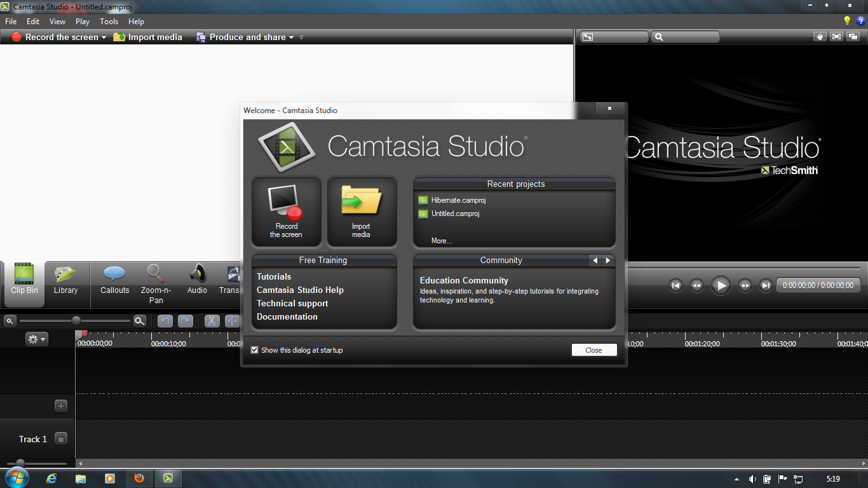Open the blue help question mark icon

click(x=861, y=21)
